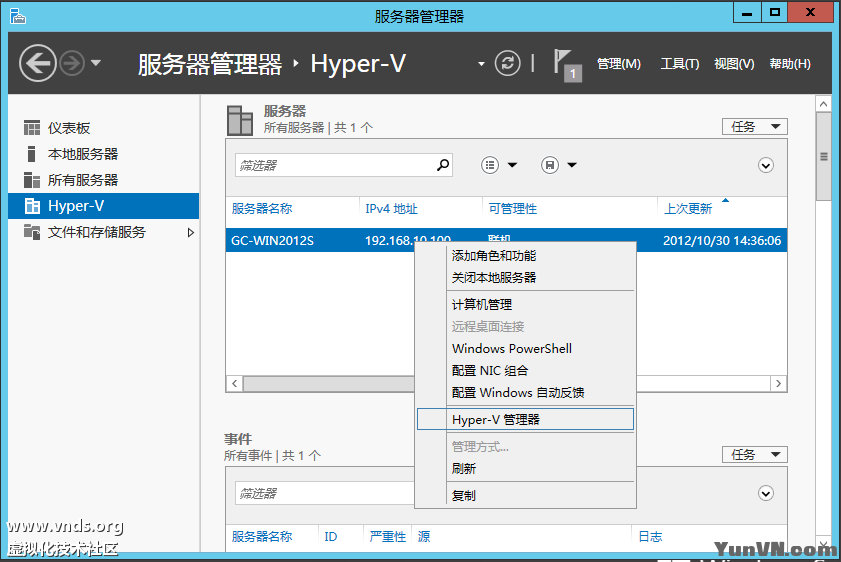The width and height of the screenshot is (841, 562).
Task: Open the 工具(T) menu
Action: 680,64
